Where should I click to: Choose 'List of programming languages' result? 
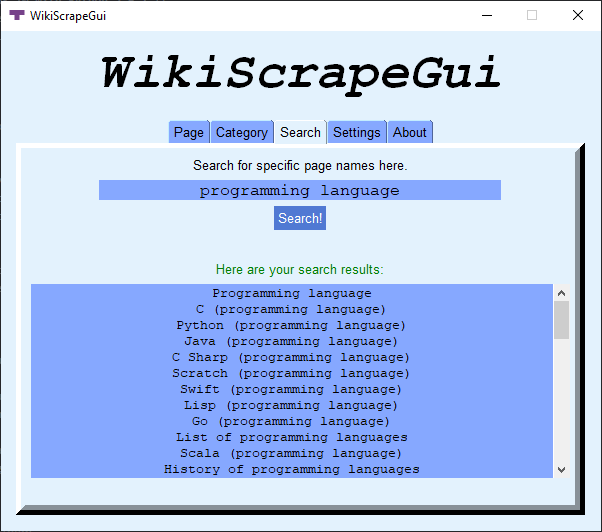pyautogui.click(x=292, y=437)
